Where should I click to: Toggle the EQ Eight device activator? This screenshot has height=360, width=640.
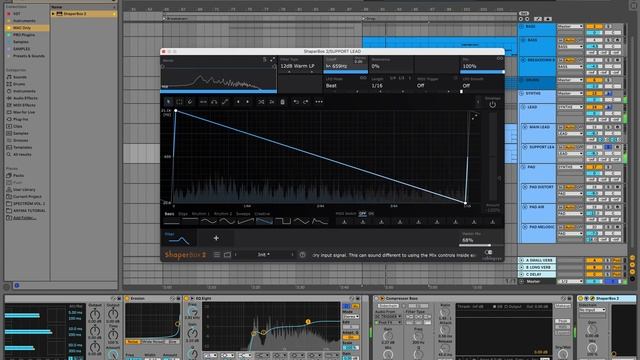pyautogui.click(x=187, y=299)
